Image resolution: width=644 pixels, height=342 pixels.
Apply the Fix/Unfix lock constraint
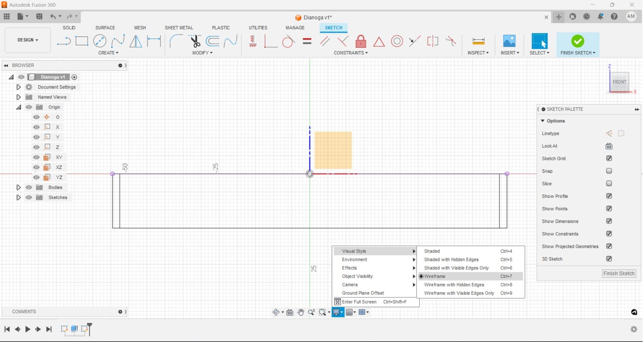360,41
